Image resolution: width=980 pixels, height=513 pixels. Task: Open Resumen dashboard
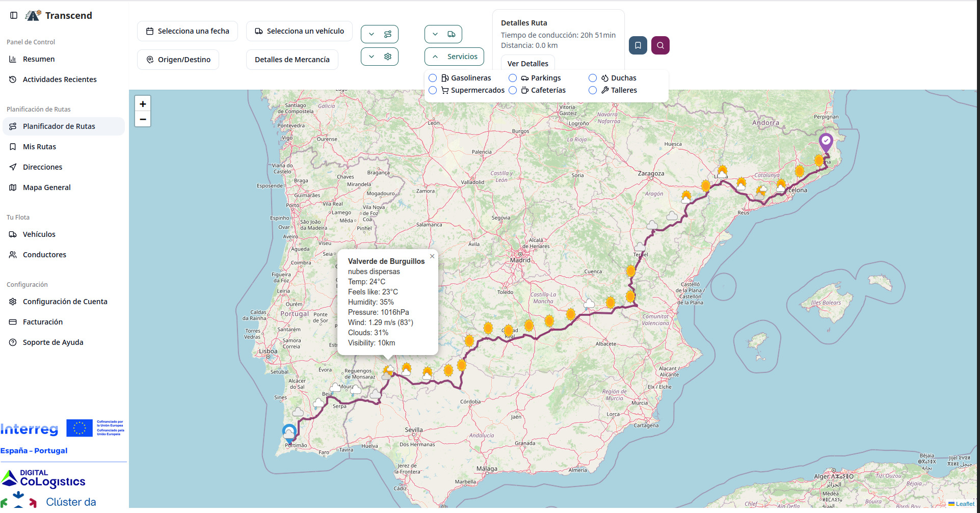[39, 59]
